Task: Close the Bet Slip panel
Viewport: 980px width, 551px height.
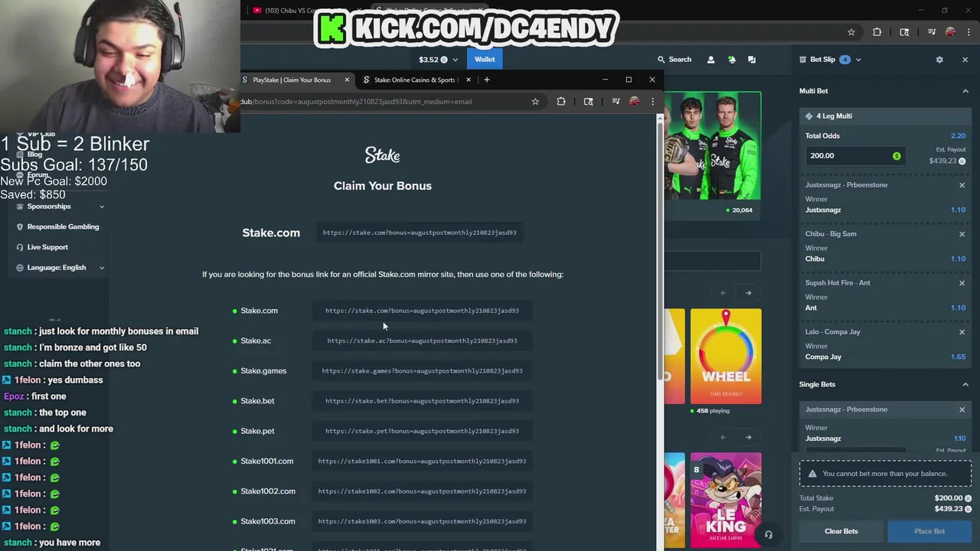Action: (965, 60)
